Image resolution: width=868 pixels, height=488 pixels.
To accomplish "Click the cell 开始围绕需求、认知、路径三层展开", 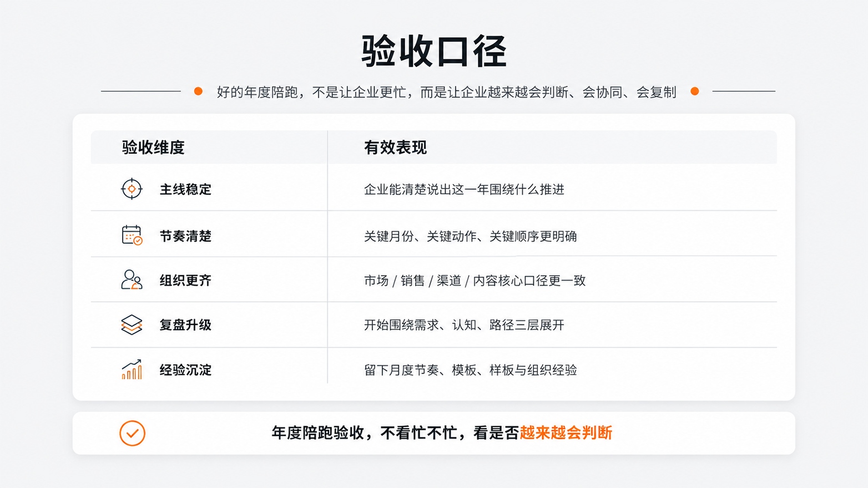I will (464, 325).
